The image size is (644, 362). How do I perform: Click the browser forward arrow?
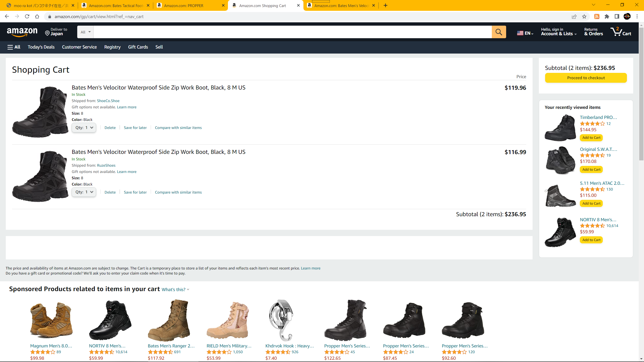click(17, 16)
